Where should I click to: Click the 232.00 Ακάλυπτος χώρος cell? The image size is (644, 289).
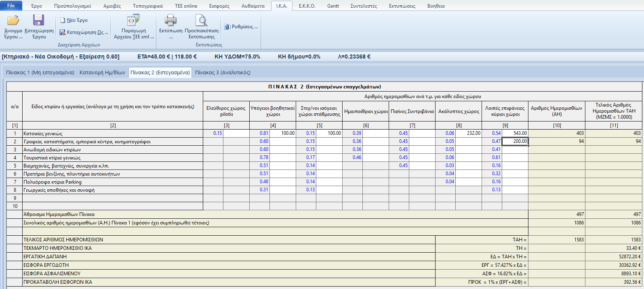tap(469, 133)
